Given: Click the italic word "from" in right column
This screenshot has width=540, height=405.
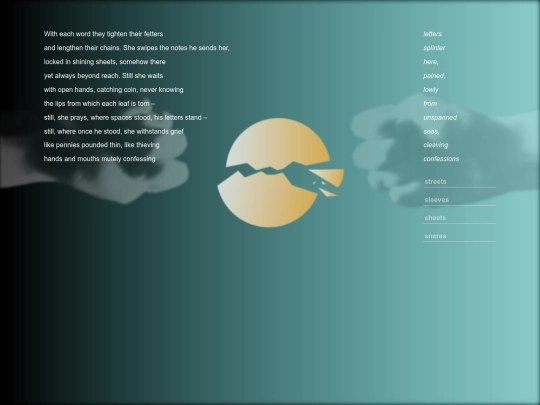Looking at the screenshot, I should pyautogui.click(x=430, y=104).
